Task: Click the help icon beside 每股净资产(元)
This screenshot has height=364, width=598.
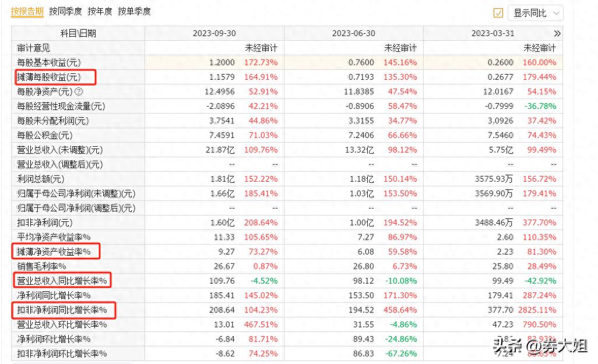Action: coord(79,91)
